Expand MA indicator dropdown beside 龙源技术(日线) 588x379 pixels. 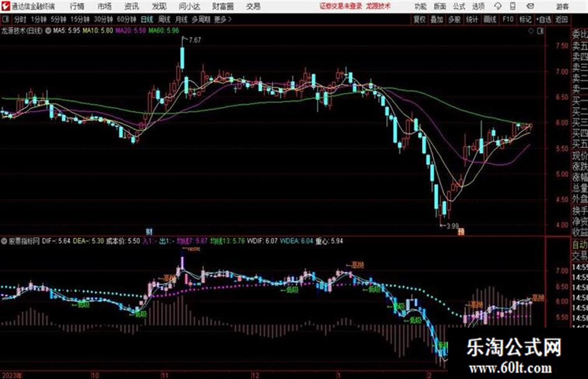48,31
